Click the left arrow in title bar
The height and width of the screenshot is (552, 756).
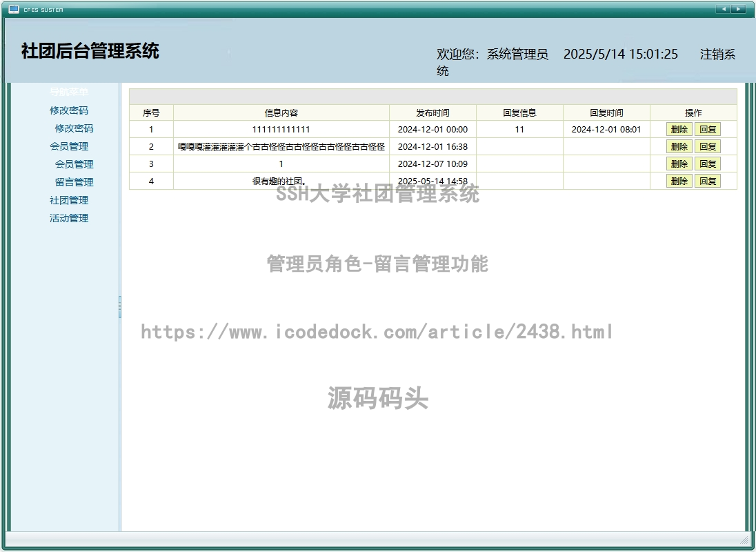(723, 9)
